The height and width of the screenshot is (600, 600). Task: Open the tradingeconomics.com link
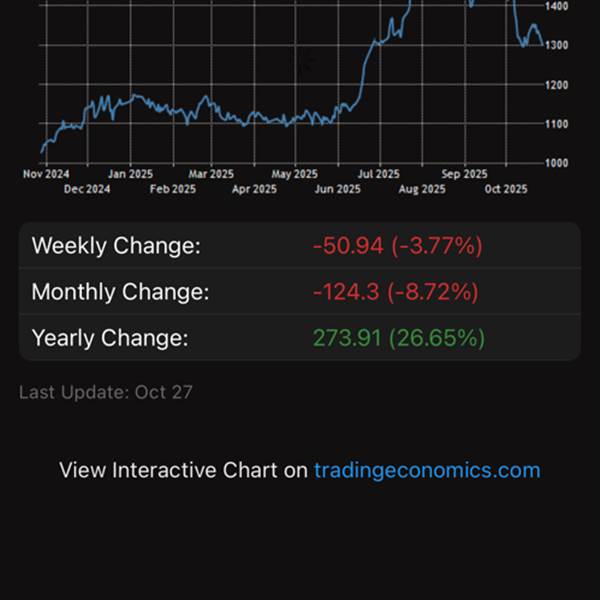pyautogui.click(x=427, y=470)
